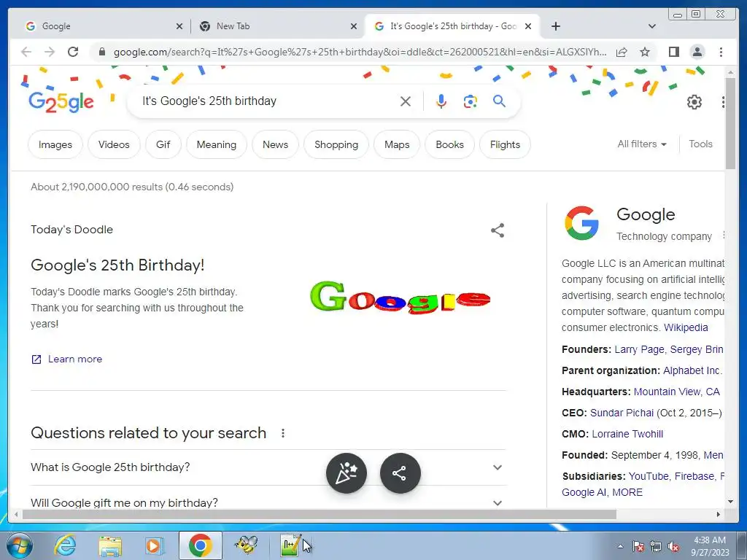Click the floating dark share button
This screenshot has width=747, height=560.
pos(400,472)
